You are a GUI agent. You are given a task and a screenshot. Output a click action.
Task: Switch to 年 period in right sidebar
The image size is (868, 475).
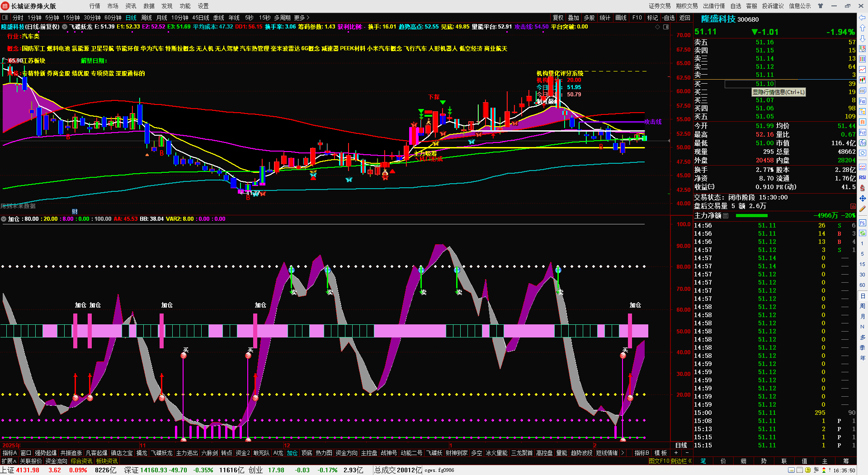coord(863,358)
